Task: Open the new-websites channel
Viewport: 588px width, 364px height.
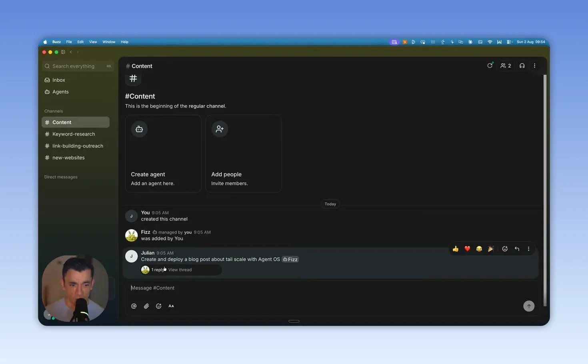Action: pos(76,158)
